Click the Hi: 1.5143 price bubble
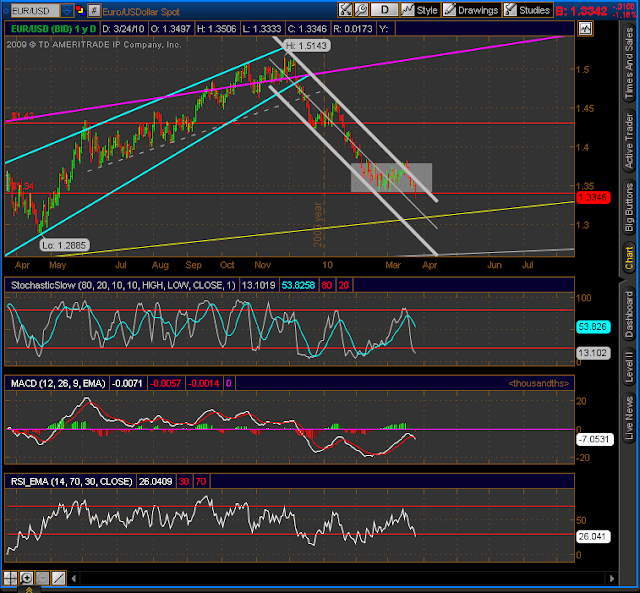 click(307, 45)
